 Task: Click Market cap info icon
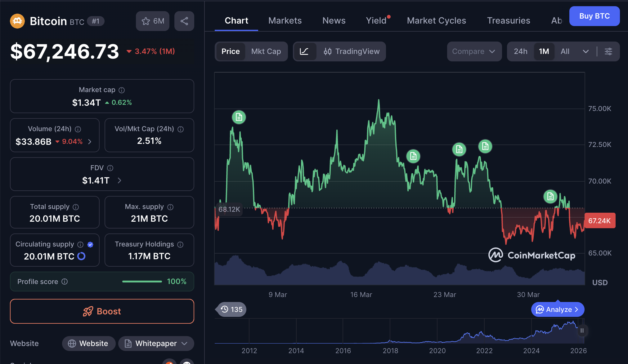[122, 90]
